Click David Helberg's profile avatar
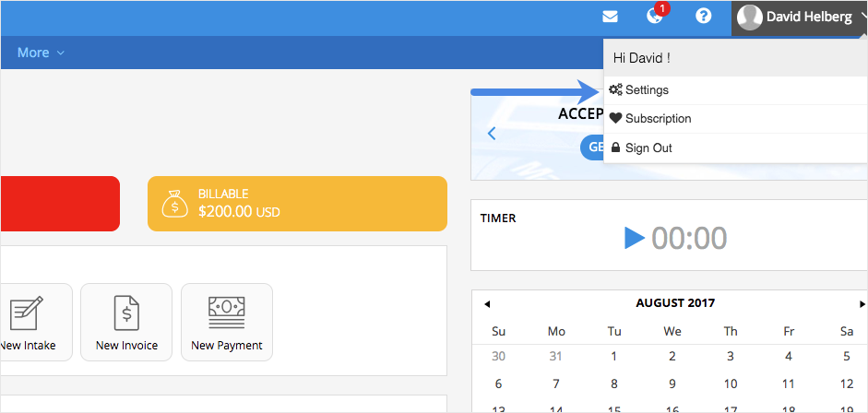The image size is (868, 413). coord(750,18)
